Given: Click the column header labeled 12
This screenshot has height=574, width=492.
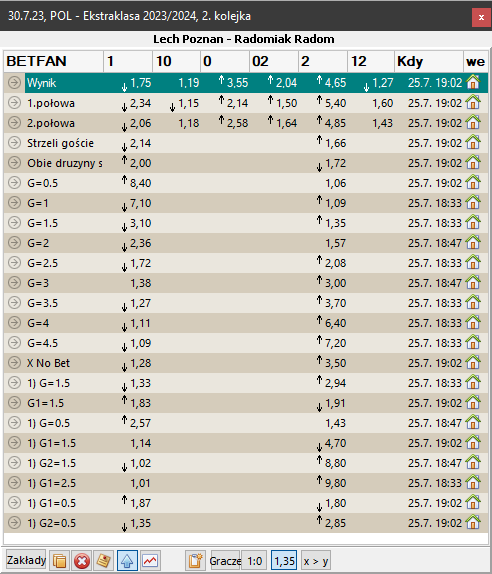Looking at the screenshot, I should (371, 61).
